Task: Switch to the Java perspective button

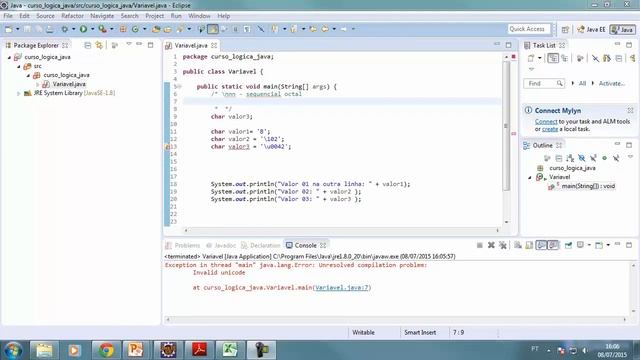Action: [x=622, y=29]
